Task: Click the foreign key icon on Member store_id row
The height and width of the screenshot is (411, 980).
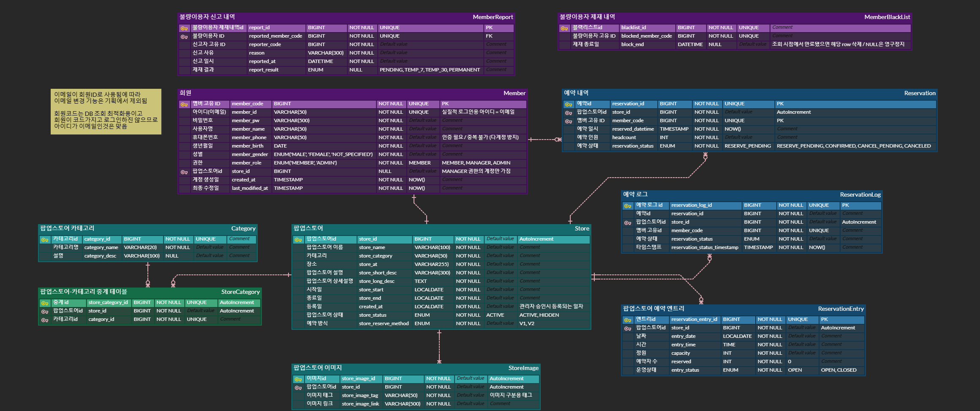Action: coord(184,172)
